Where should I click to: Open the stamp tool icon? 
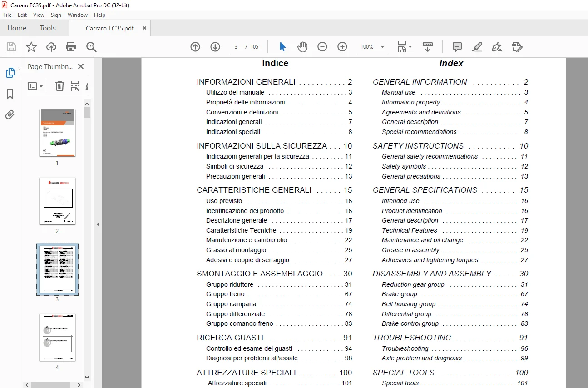517,47
